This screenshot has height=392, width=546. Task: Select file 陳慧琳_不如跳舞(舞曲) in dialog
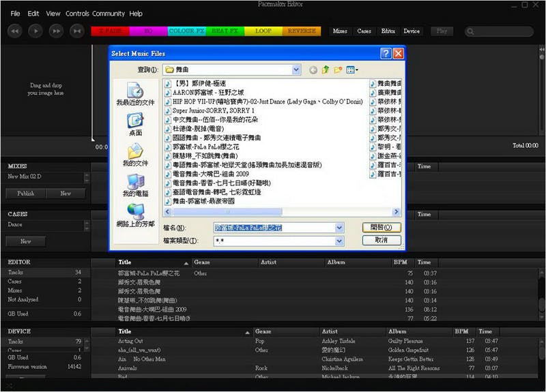[x=201, y=156]
